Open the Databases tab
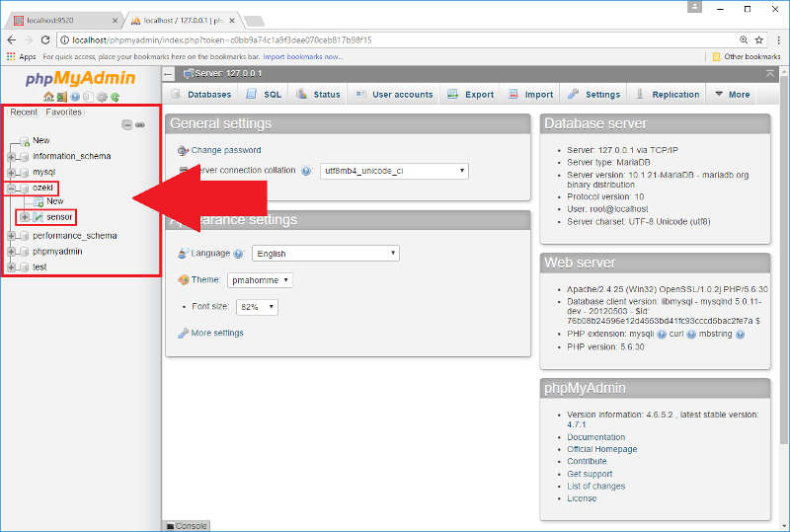 point(201,94)
